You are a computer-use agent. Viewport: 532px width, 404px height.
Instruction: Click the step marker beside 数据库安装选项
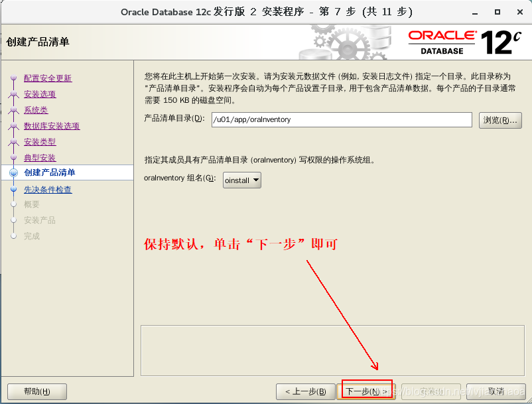pyautogui.click(x=13, y=126)
